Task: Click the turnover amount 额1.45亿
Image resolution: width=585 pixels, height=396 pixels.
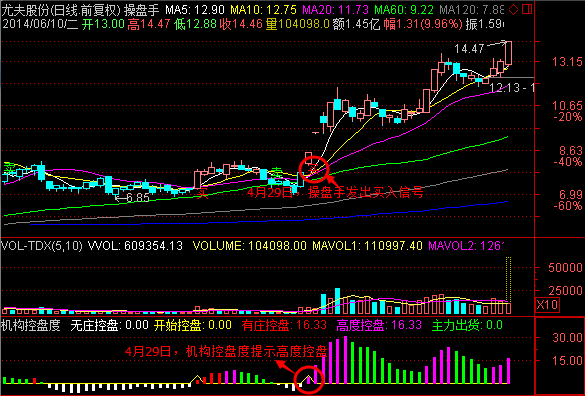Action: pos(356,24)
